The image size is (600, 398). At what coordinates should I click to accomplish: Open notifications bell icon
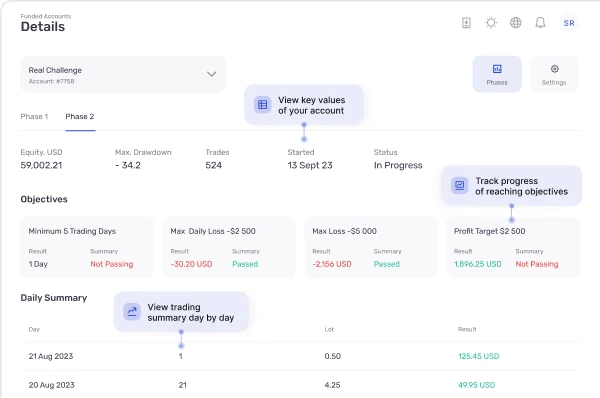(x=540, y=23)
